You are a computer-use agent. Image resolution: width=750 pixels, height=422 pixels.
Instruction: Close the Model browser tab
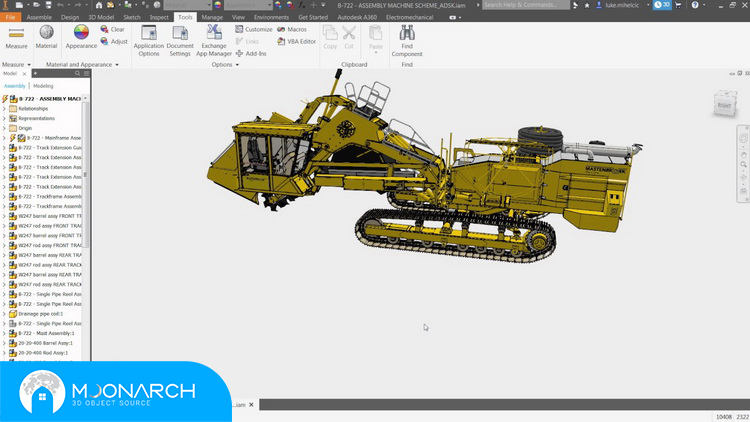point(24,74)
